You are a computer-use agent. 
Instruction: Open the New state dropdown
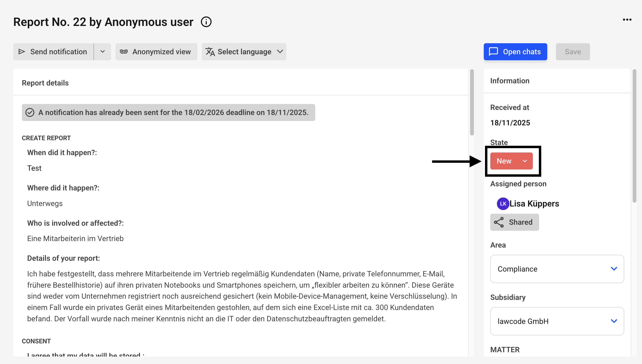point(511,161)
